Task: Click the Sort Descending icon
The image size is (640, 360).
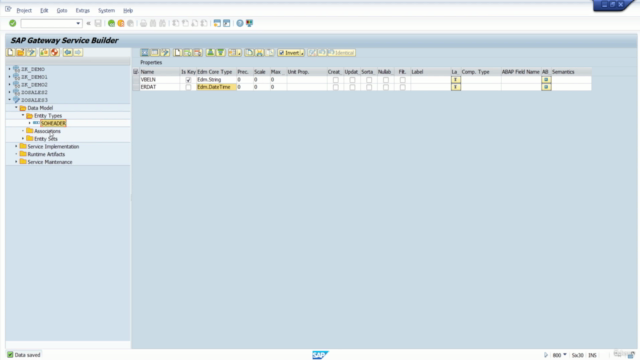Action: [x=220, y=53]
